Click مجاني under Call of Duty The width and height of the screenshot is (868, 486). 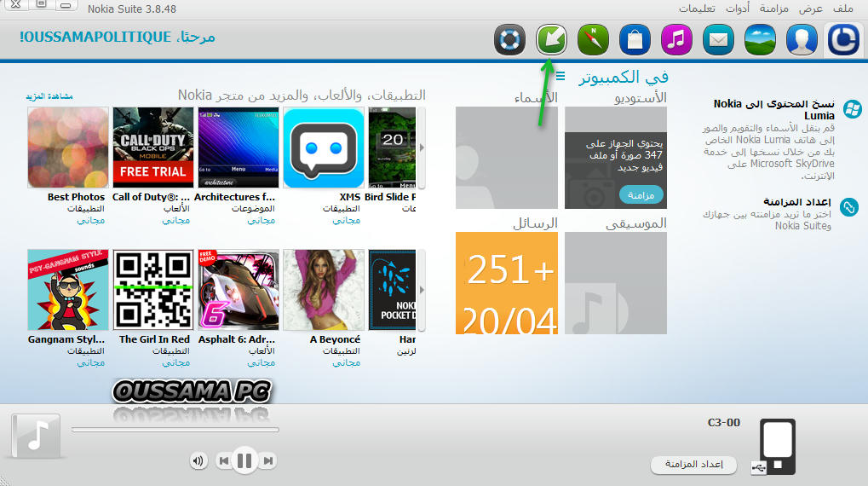tap(176, 221)
